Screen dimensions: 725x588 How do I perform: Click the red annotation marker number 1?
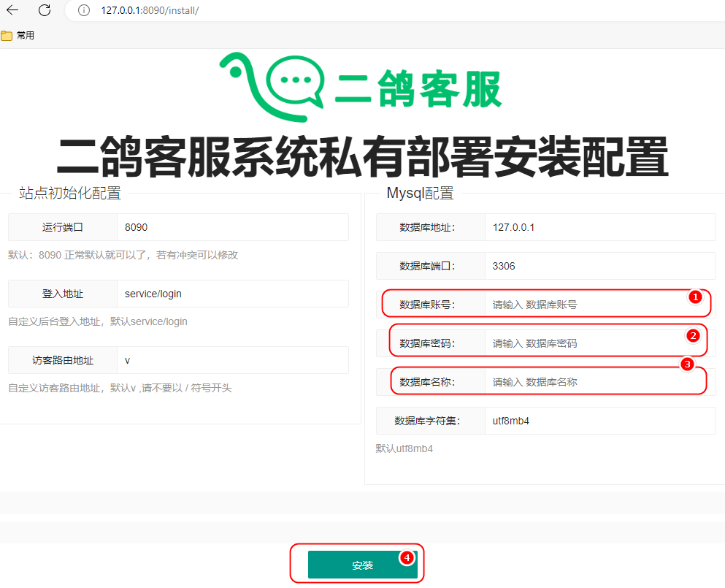(x=695, y=297)
